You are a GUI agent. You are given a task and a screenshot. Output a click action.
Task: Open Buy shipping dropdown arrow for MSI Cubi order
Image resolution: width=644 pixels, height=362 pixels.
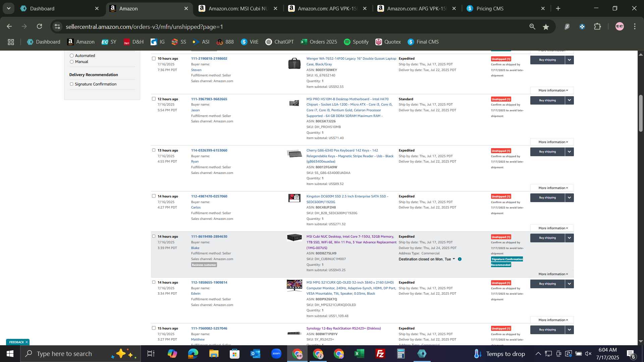click(x=569, y=238)
